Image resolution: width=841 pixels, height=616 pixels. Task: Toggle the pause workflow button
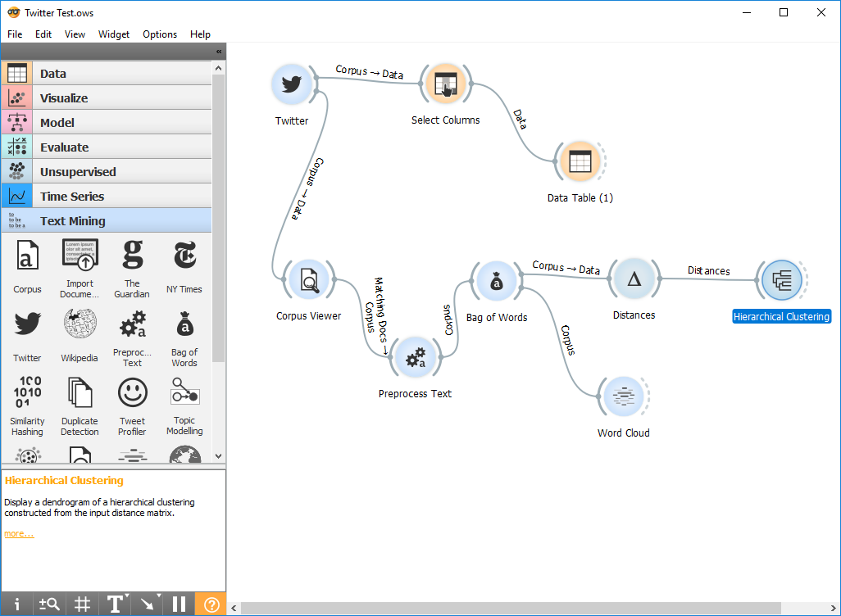tap(179, 605)
